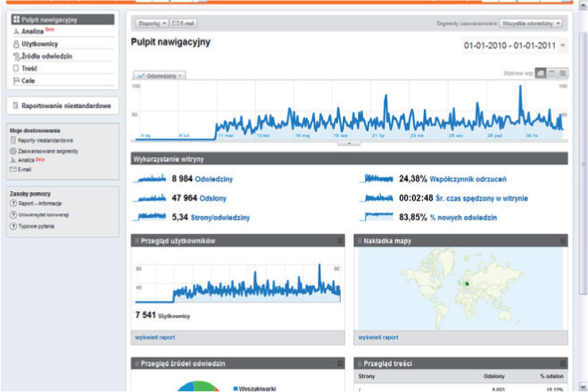
Task: Click the Źródła odwiedzin sidebar icon
Action: click(16, 56)
